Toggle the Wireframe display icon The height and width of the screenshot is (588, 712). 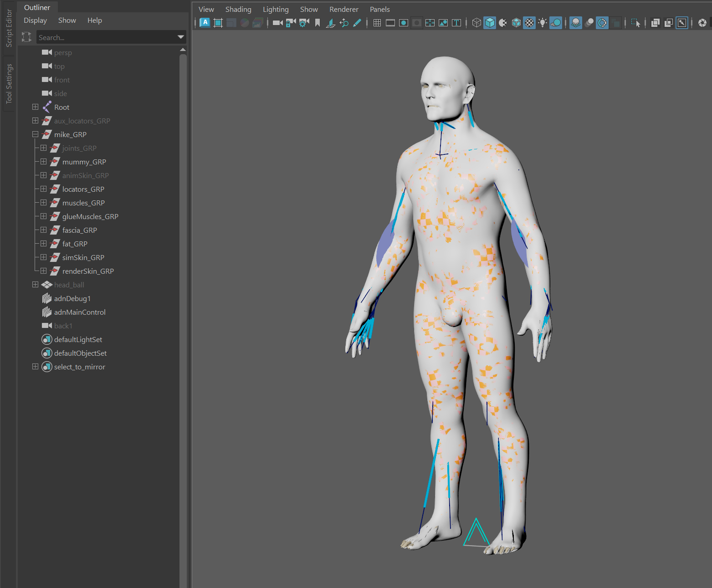coord(476,22)
